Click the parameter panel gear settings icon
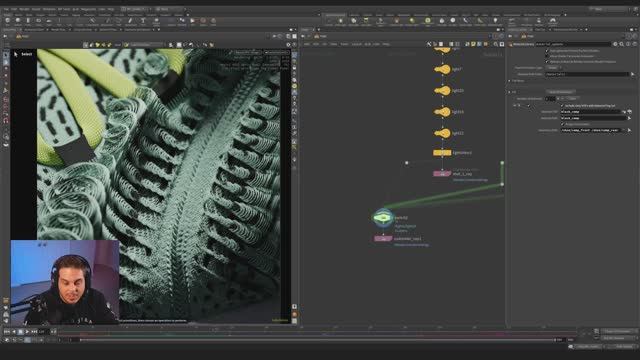 pyautogui.click(x=615, y=44)
